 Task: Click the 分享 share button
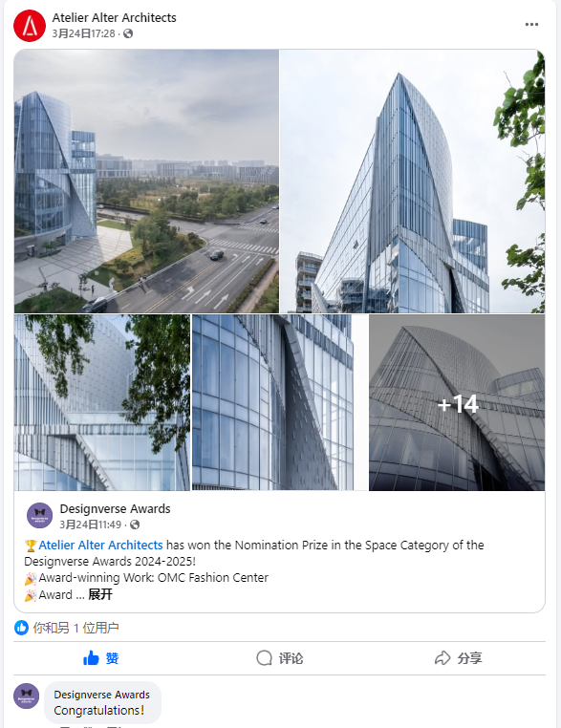tap(459, 658)
